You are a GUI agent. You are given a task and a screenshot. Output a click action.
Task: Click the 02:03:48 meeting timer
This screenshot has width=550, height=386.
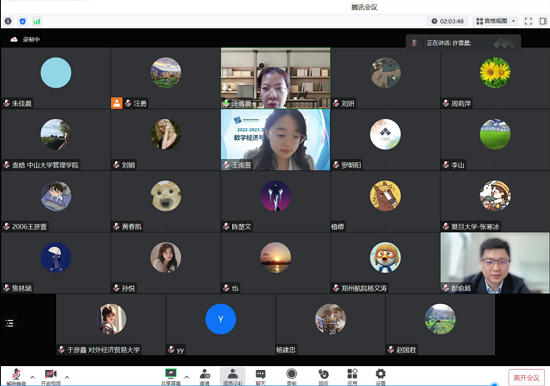[x=448, y=21]
